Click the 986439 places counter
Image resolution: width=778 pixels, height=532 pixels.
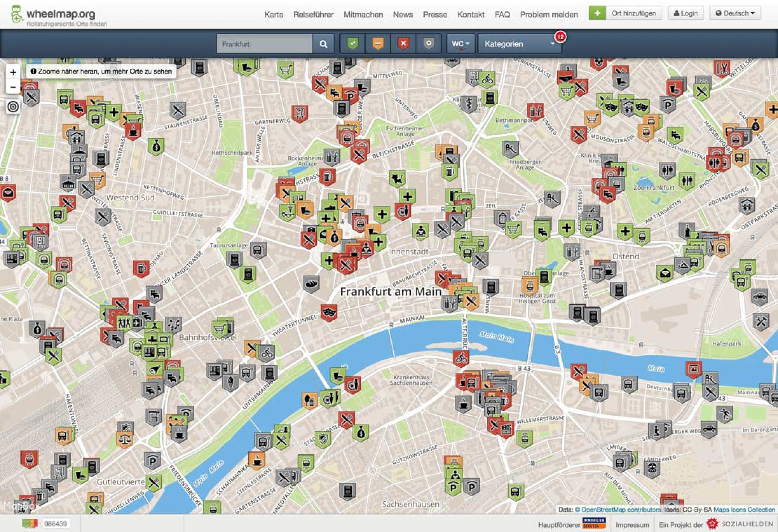pyautogui.click(x=55, y=524)
